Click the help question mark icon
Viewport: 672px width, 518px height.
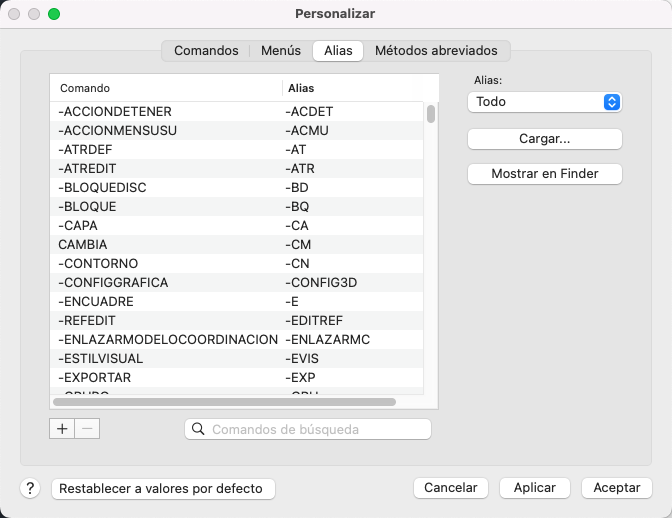click(x=30, y=488)
